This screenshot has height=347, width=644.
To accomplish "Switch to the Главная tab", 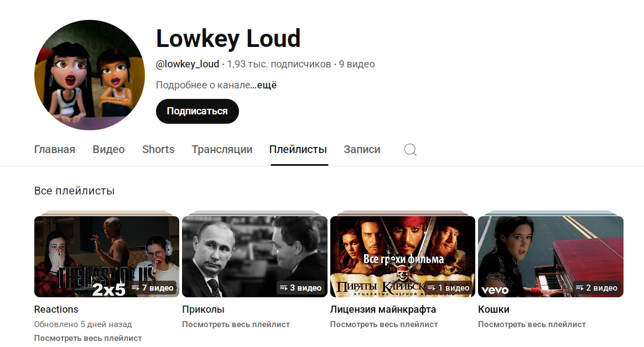I will tap(55, 150).
